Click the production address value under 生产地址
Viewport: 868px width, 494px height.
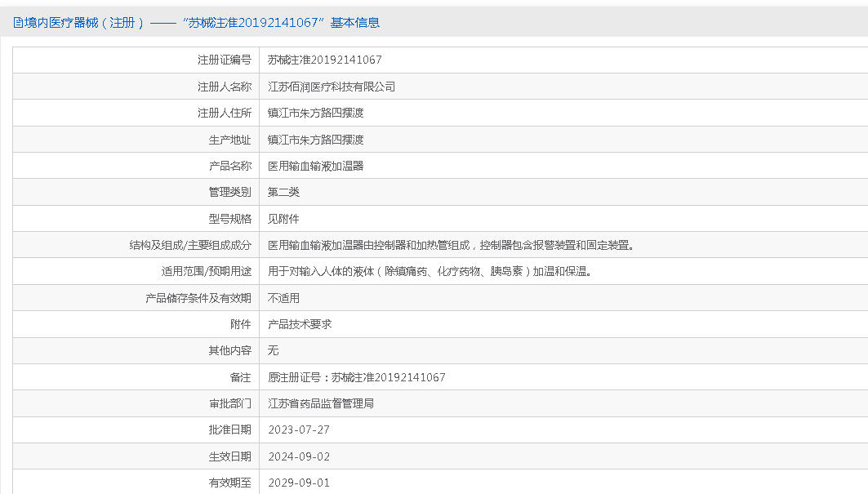tap(315, 140)
